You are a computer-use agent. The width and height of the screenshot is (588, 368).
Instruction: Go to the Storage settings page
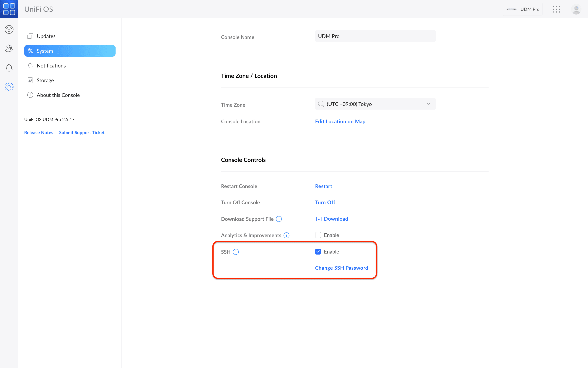point(70,80)
